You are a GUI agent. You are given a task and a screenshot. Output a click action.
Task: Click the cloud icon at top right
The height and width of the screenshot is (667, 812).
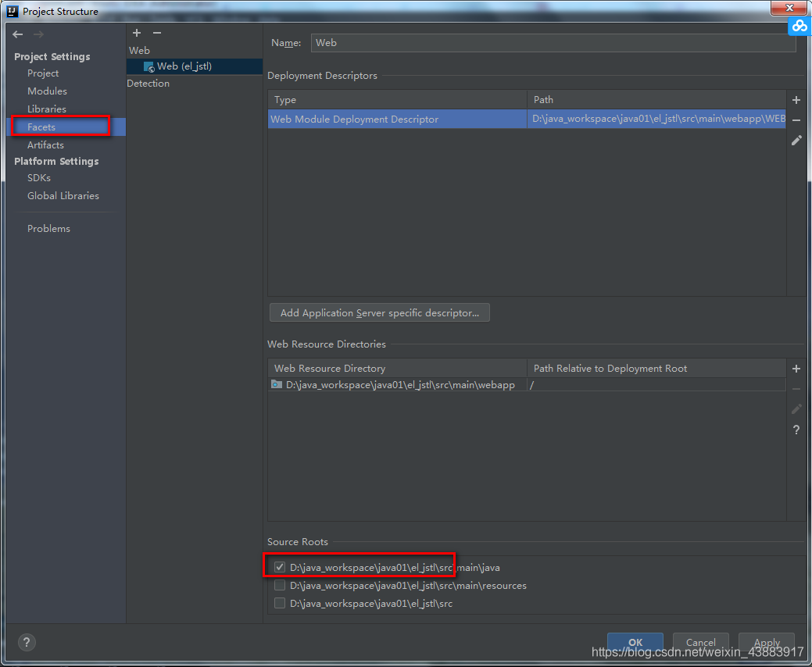799,25
